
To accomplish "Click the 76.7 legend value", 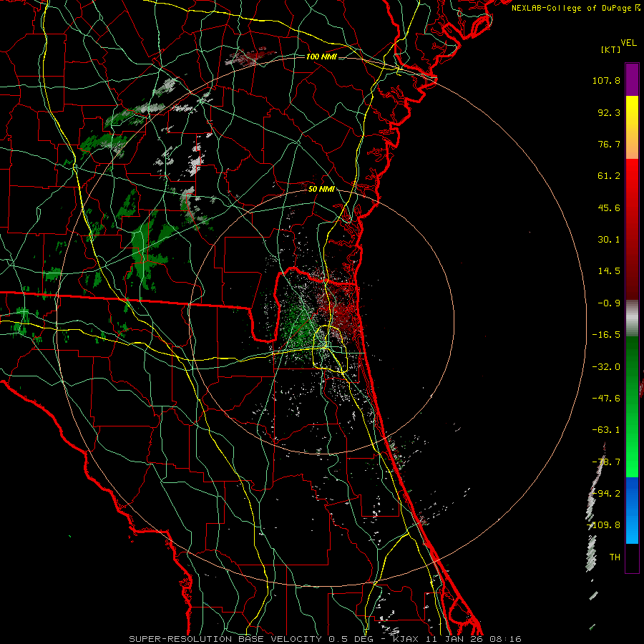I will [x=609, y=144].
